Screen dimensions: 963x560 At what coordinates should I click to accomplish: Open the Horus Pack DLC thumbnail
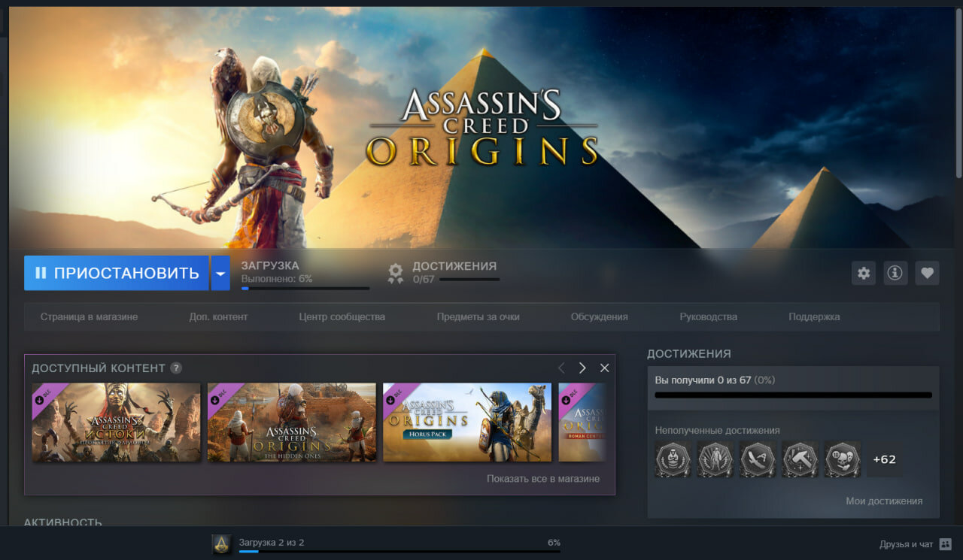[467, 422]
